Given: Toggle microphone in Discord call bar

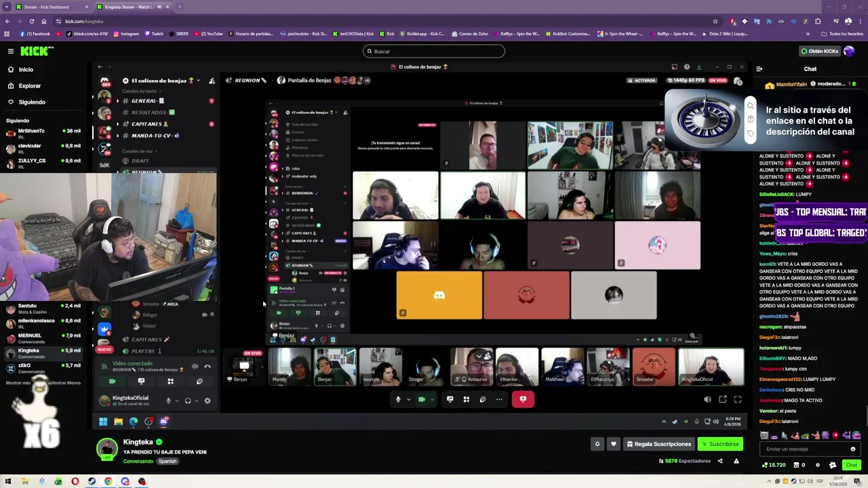Looking at the screenshot, I should pos(398,399).
